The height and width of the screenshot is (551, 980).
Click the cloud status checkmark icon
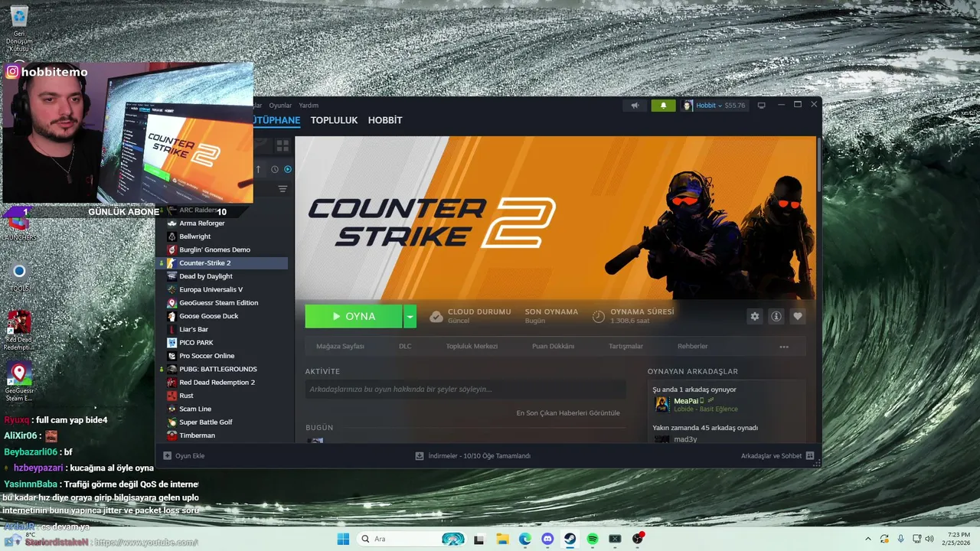(436, 316)
